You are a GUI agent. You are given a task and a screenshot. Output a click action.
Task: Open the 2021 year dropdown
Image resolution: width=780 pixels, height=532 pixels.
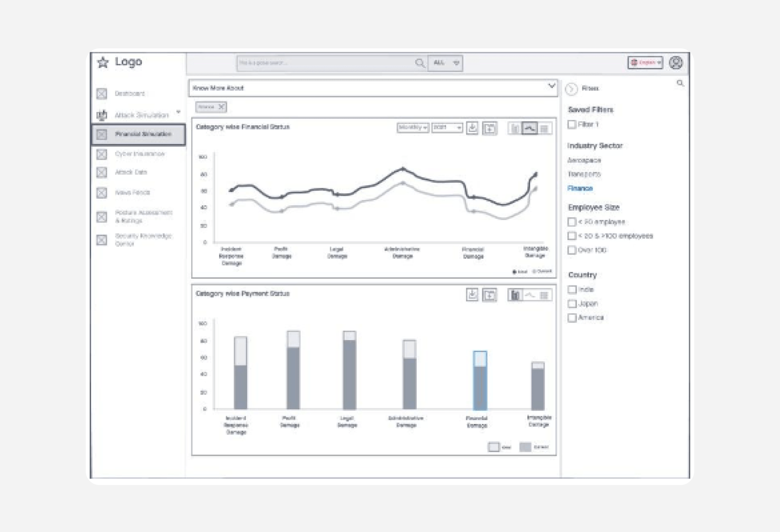coord(447,127)
